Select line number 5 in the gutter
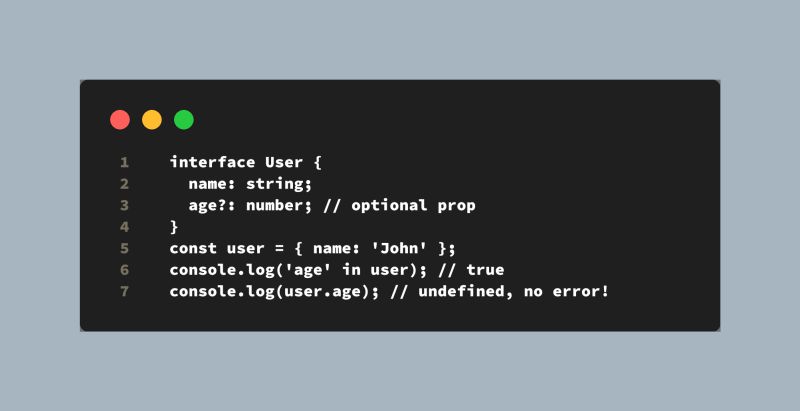The width and height of the screenshot is (800, 411). [x=124, y=248]
